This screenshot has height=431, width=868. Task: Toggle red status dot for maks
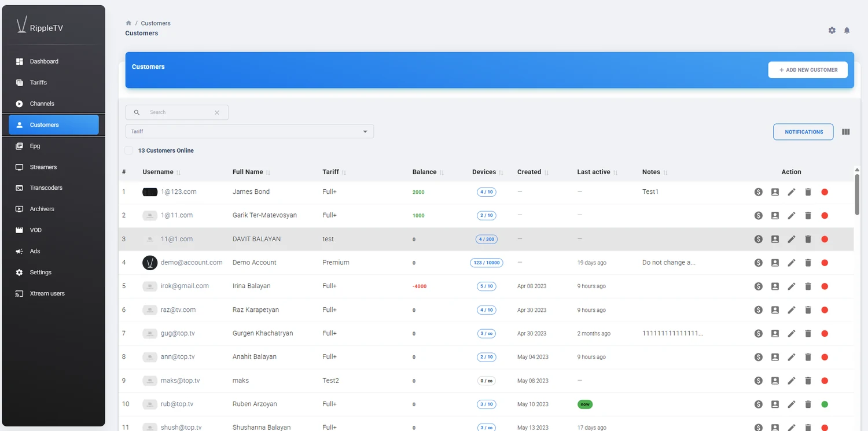coord(825,381)
